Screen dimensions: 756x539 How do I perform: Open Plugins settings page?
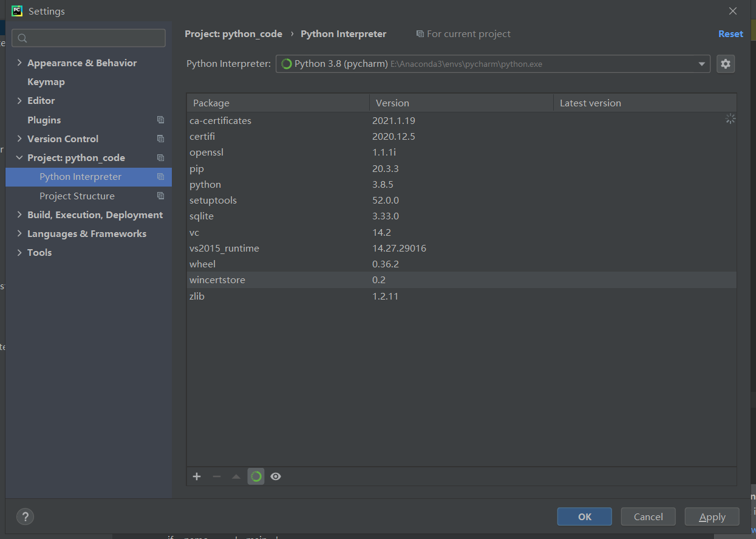(x=44, y=120)
